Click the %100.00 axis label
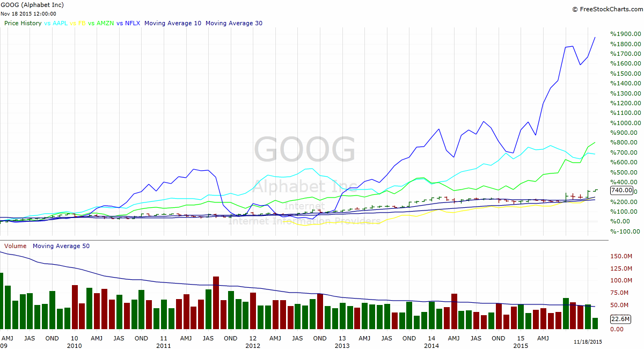This screenshot has width=644, height=349. [x=624, y=211]
